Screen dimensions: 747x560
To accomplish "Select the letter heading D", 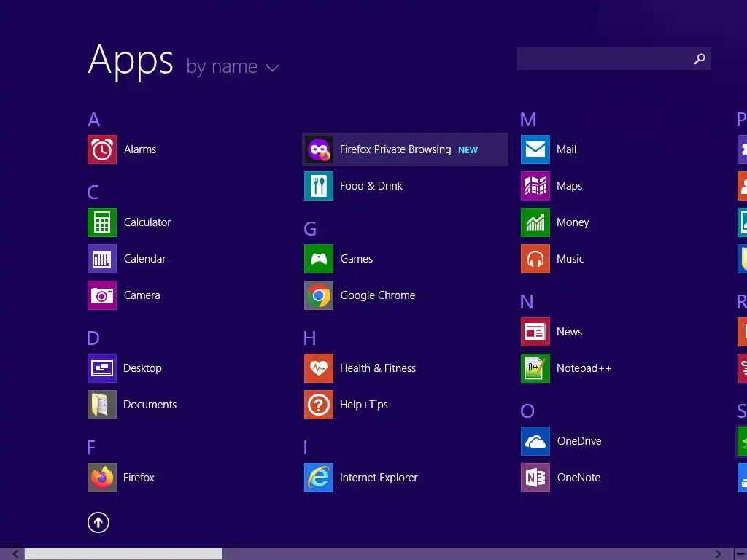I will click(93, 338).
